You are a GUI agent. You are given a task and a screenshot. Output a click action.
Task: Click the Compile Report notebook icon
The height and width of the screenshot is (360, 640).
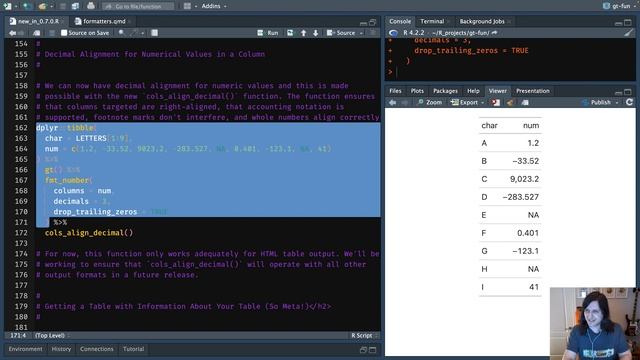tap(154, 33)
